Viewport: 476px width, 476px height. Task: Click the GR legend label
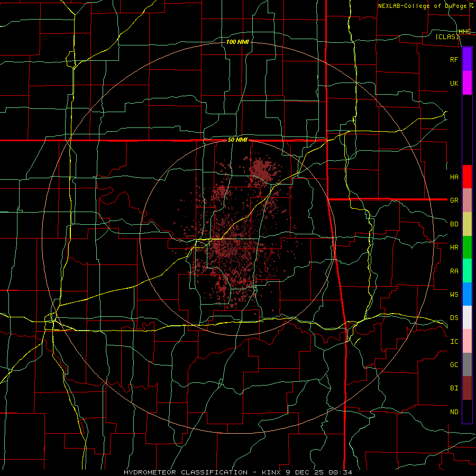click(x=454, y=200)
